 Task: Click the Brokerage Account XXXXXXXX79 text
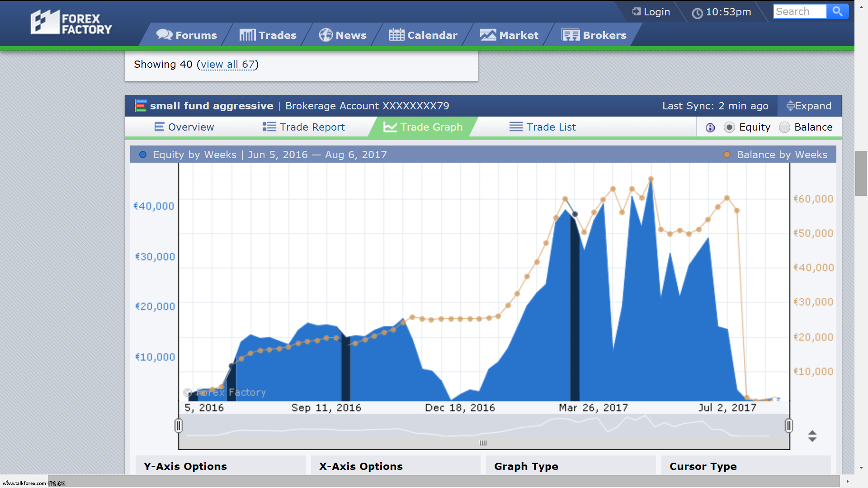pyautogui.click(x=367, y=106)
